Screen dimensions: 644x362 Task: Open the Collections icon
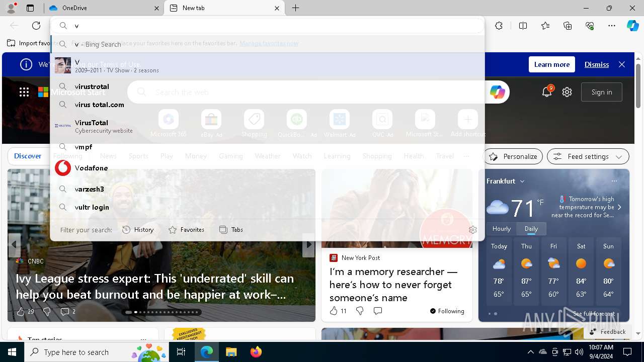click(x=568, y=26)
